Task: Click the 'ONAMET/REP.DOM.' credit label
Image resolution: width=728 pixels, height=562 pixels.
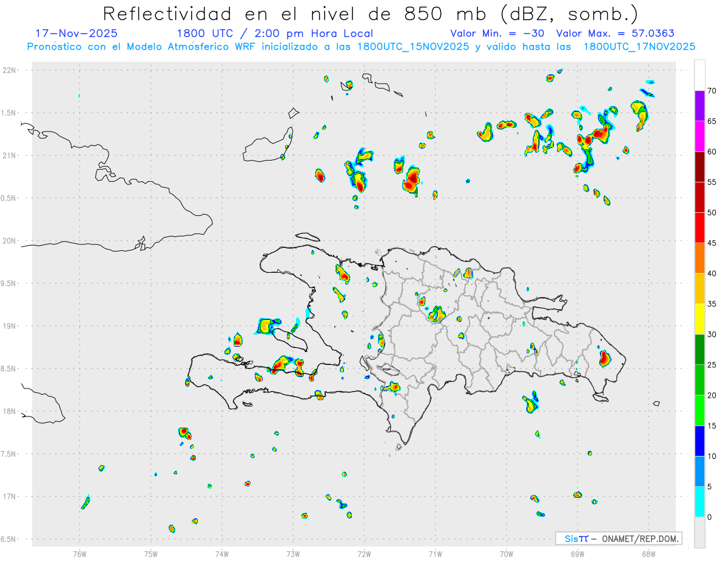Action: (x=641, y=538)
